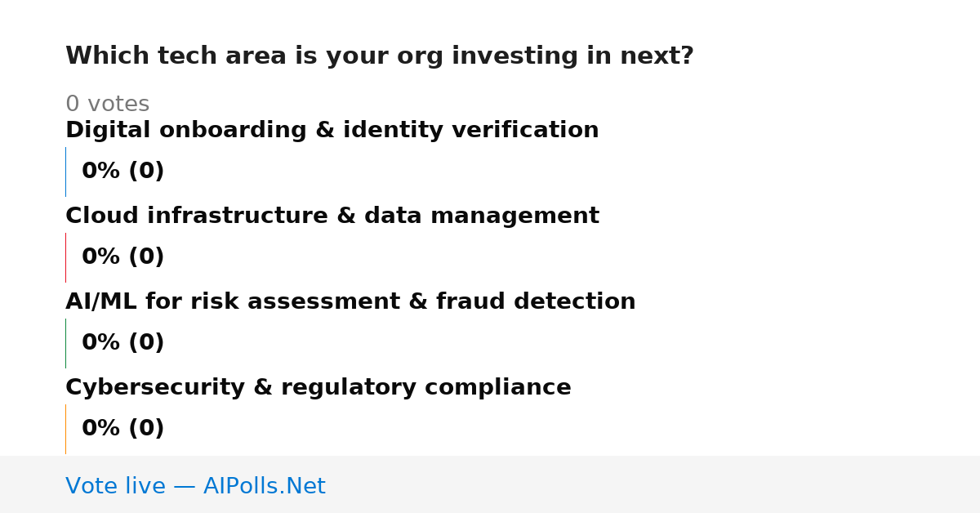
Task: Select Digital onboarding & identity verification option
Action: point(332,131)
